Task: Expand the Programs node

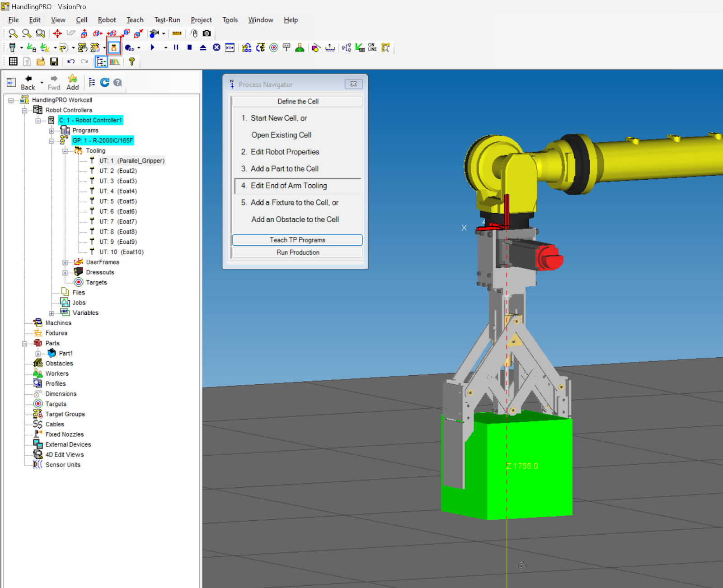Action: (52, 131)
